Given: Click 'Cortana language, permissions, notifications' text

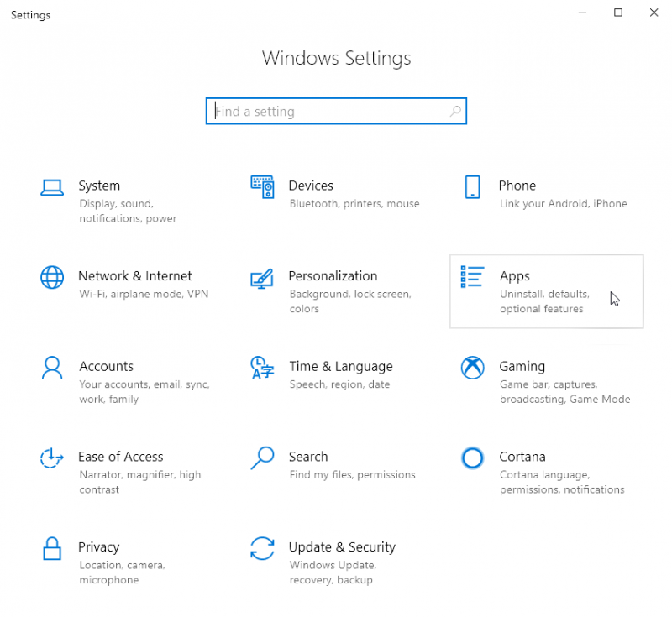Looking at the screenshot, I should tap(562, 482).
